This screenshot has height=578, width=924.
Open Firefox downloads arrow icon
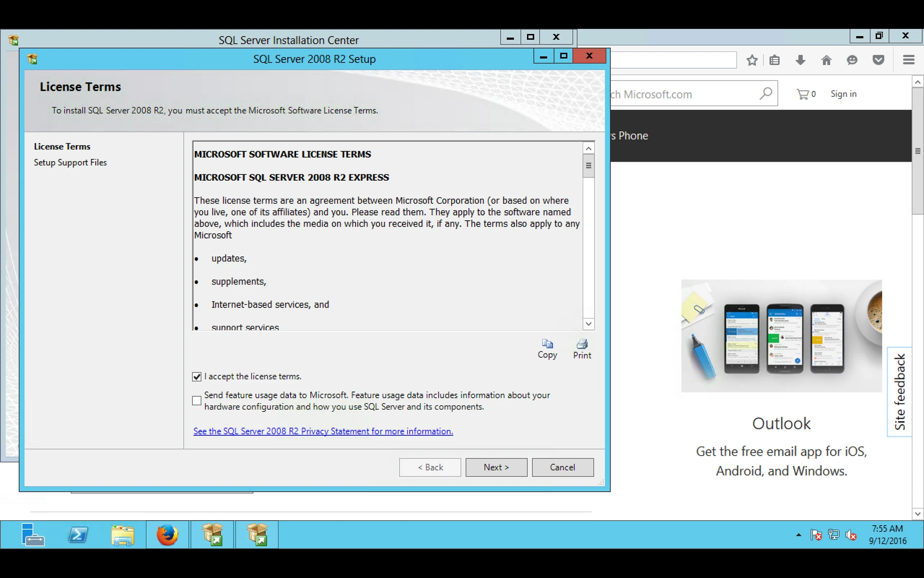800,60
